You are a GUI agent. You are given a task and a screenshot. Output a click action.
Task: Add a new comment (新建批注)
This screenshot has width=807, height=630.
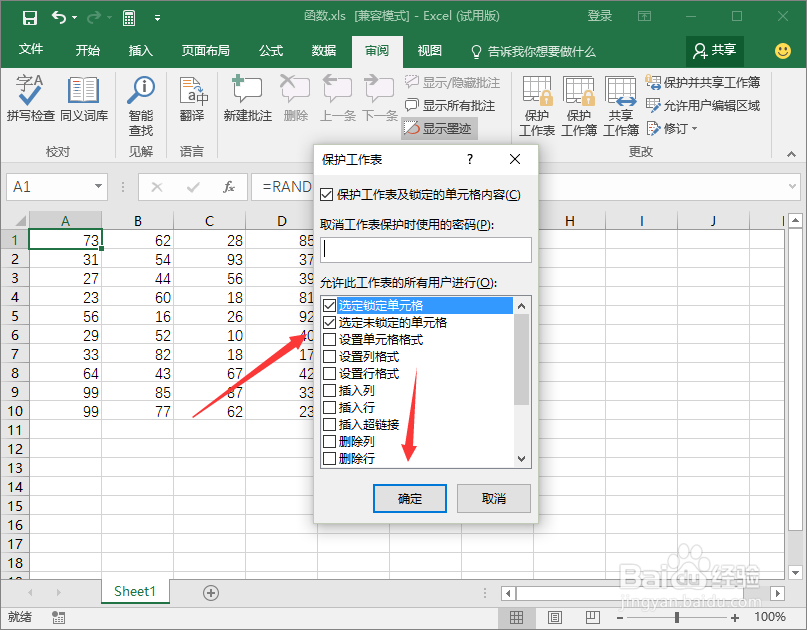pyautogui.click(x=248, y=99)
